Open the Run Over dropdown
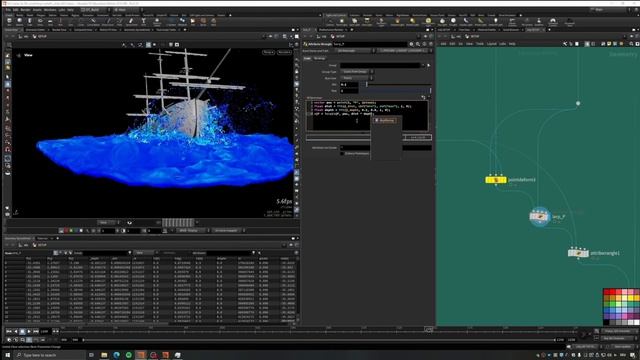 [x=357, y=78]
